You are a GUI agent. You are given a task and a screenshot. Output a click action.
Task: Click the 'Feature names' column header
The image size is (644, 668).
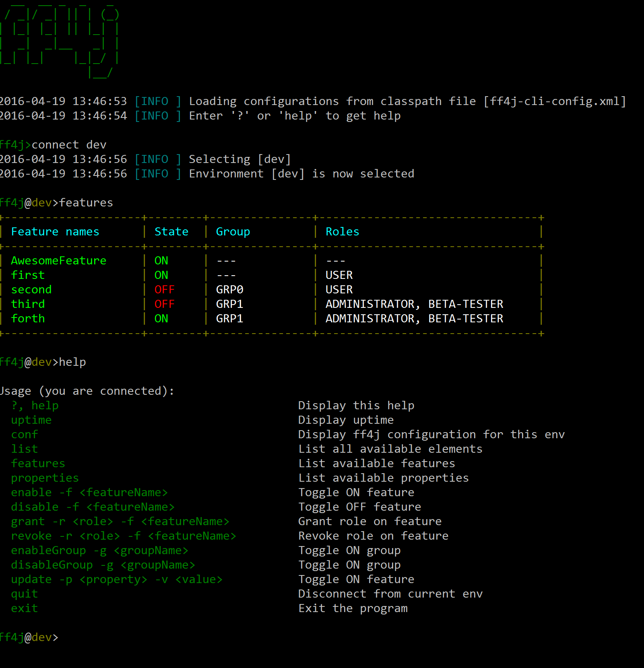pyautogui.click(x=55, y=232)
